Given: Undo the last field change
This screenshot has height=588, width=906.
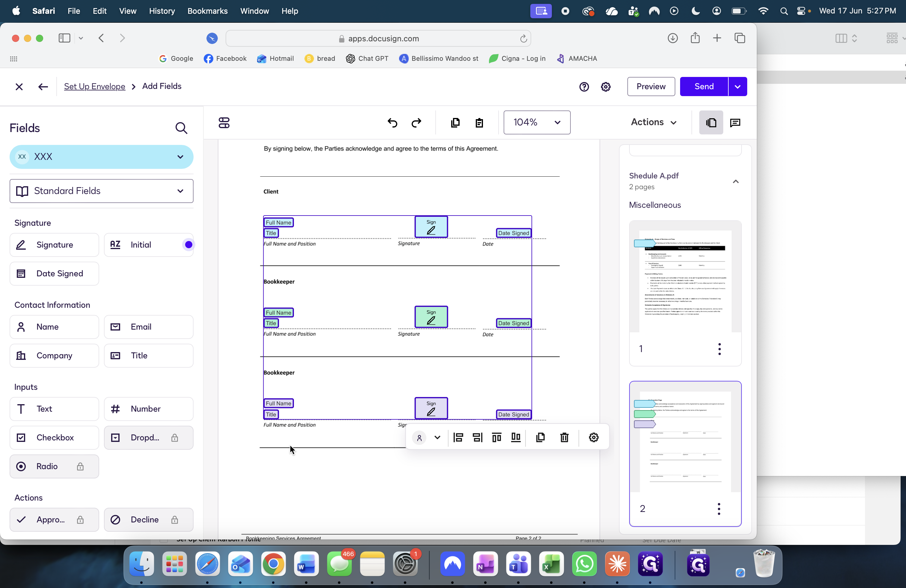Looking at the screenshot, I should [392, 122].
